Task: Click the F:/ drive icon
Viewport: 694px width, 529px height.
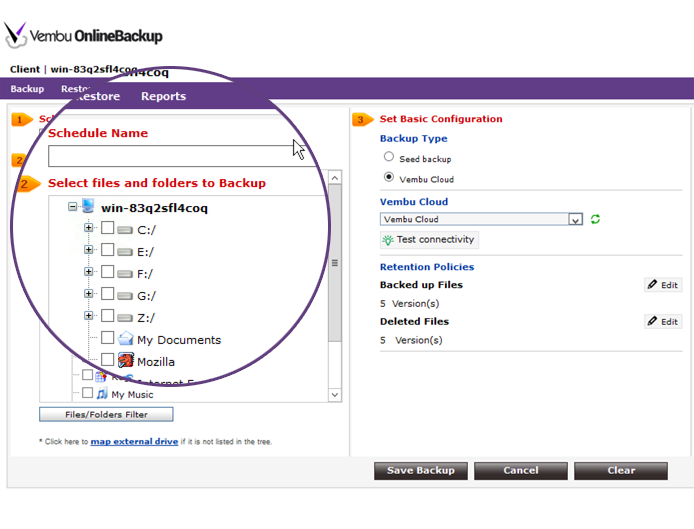Action: (x=125, y=274)
